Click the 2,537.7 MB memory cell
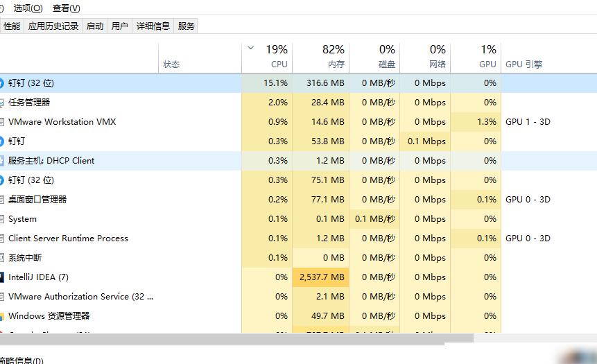 tap(320, 277)
